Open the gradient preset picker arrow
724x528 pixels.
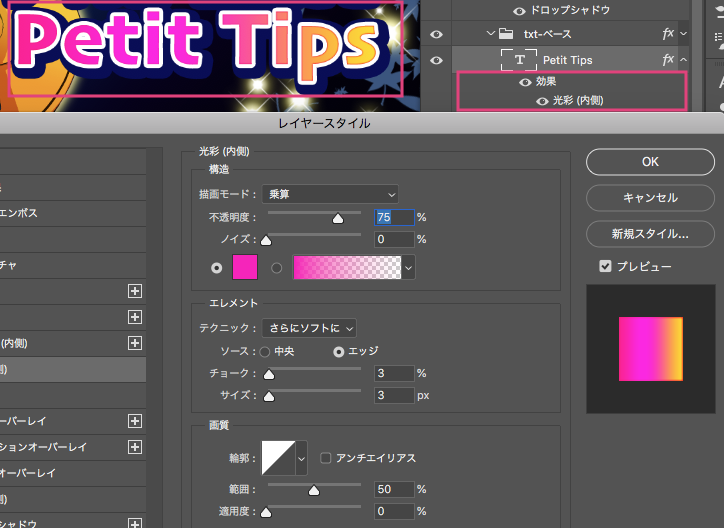pyautogui.click(x=408, y=268)
